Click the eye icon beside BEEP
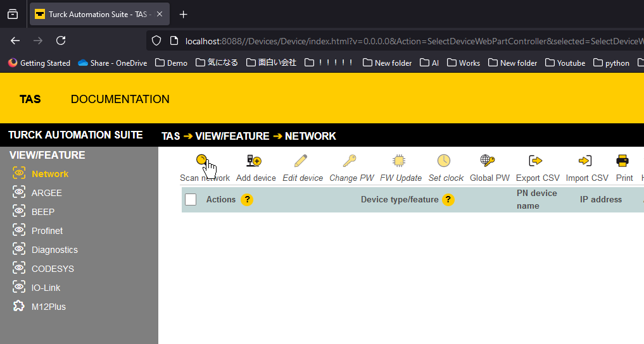This screenshot has width=644, height=344. [19, 211]
